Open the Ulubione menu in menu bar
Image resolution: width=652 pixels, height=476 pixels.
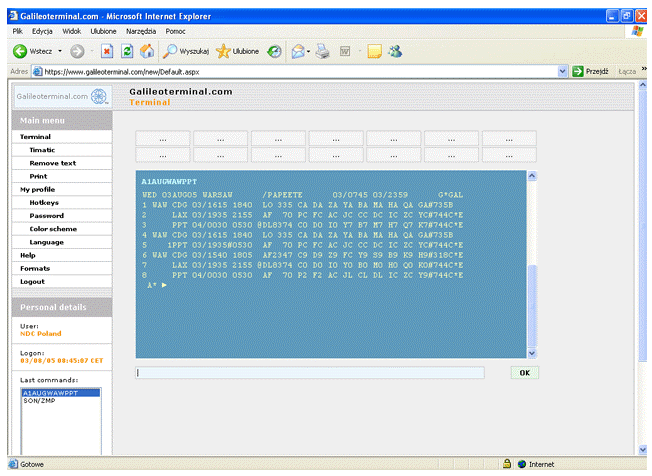tap(104, 31)
